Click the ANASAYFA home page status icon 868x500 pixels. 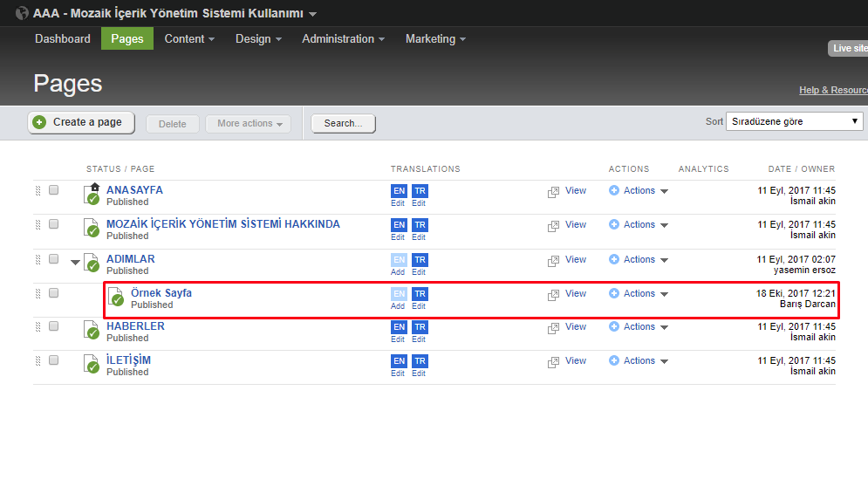click(92, 195)
